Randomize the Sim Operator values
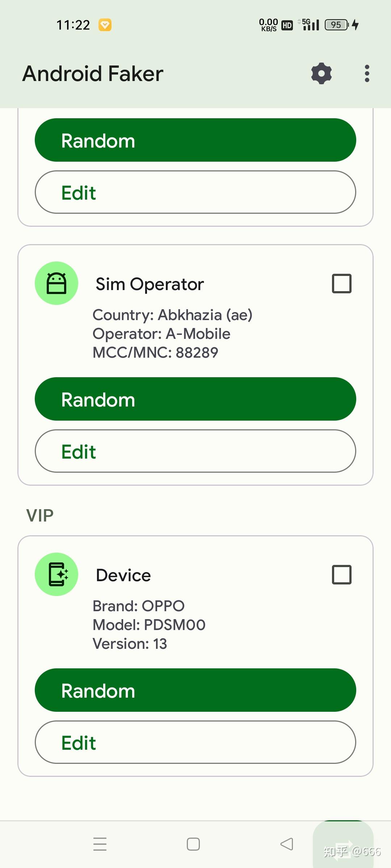 point(195,399)
